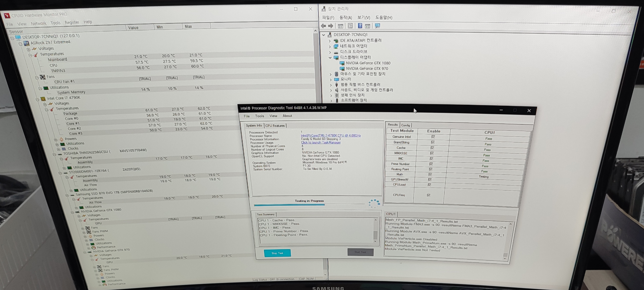The width and height of the screenshot is (644, 290).
Task: Uncheck the Genuine Intel test module
Action: (x=433, y=137)
